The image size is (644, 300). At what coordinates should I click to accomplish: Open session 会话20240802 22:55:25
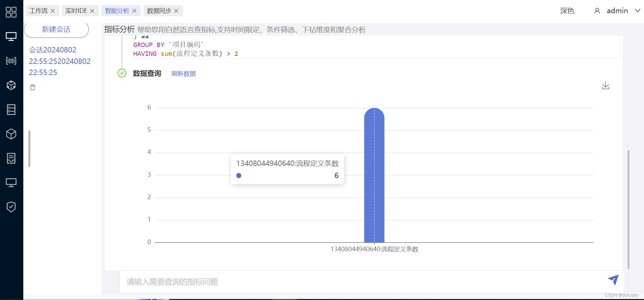point(59,61)
